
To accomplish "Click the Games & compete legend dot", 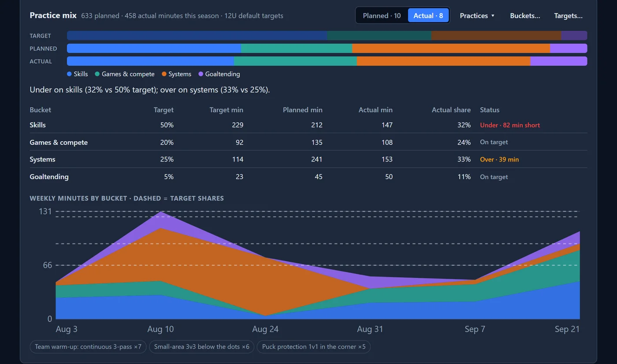I will point(97,74).
